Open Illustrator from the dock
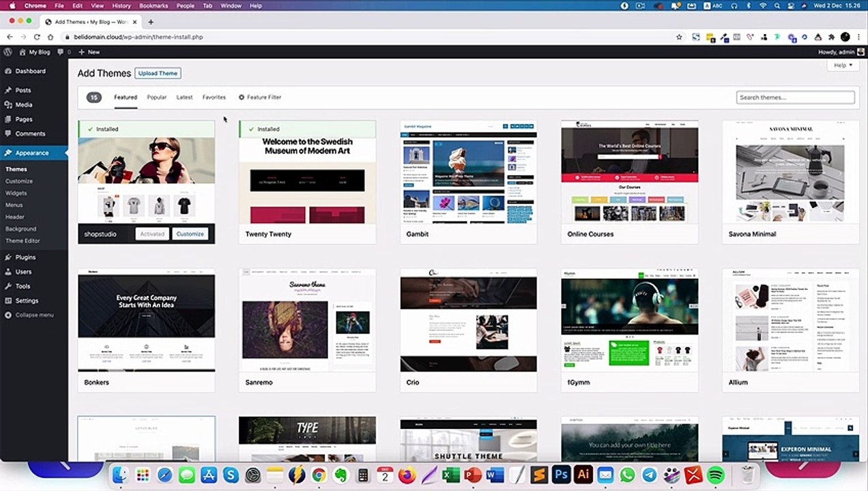This screenshot has width=868, height=491. tap(583, 475)
